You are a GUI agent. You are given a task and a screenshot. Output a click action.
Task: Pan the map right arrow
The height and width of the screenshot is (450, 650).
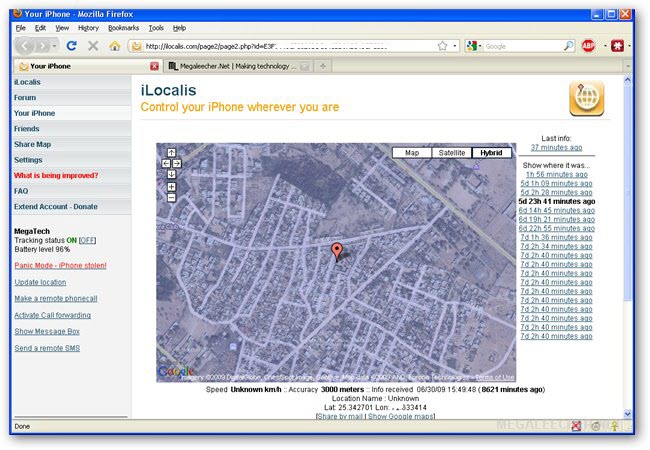177,164
